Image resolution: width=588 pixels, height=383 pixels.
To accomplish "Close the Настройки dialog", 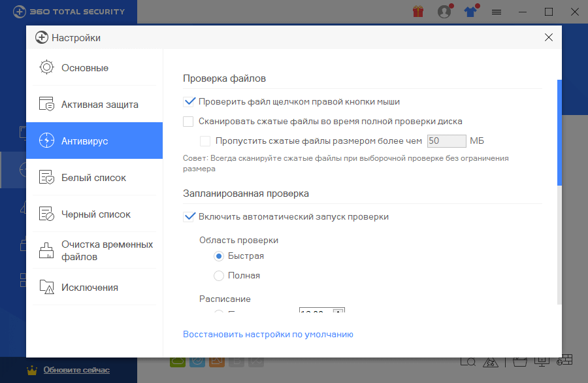I will point(549,37).
